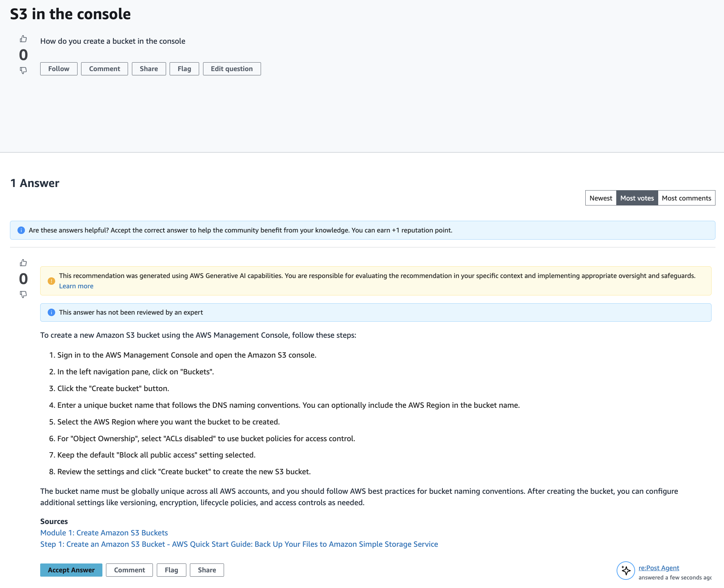Viewport: 724px width, 588px height.
Task: Downvote the re:Post Agent answer
Action: pyautogui.click(x=23, y=294)
